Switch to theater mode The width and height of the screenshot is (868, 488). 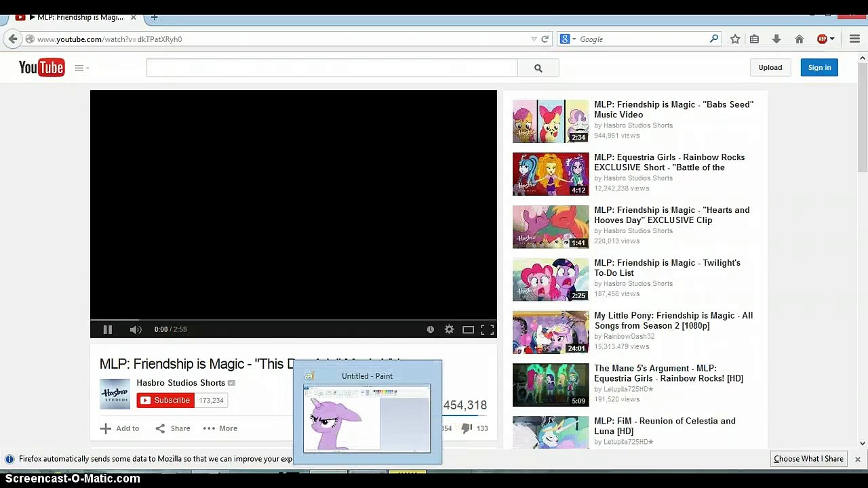tap(468, 329)
